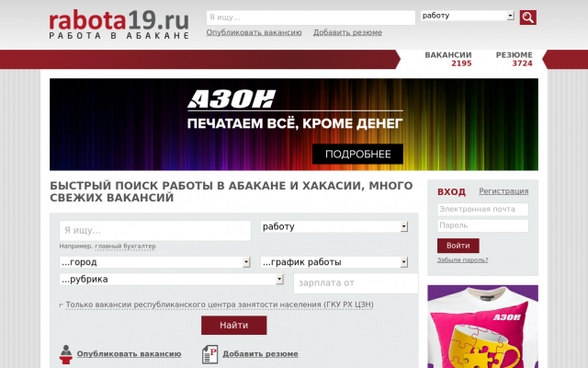The width and height of the screenshot is (588, 368).
Task: Click the red magnifier search icon
Action: pyautogui.click(x=527, y=17)
